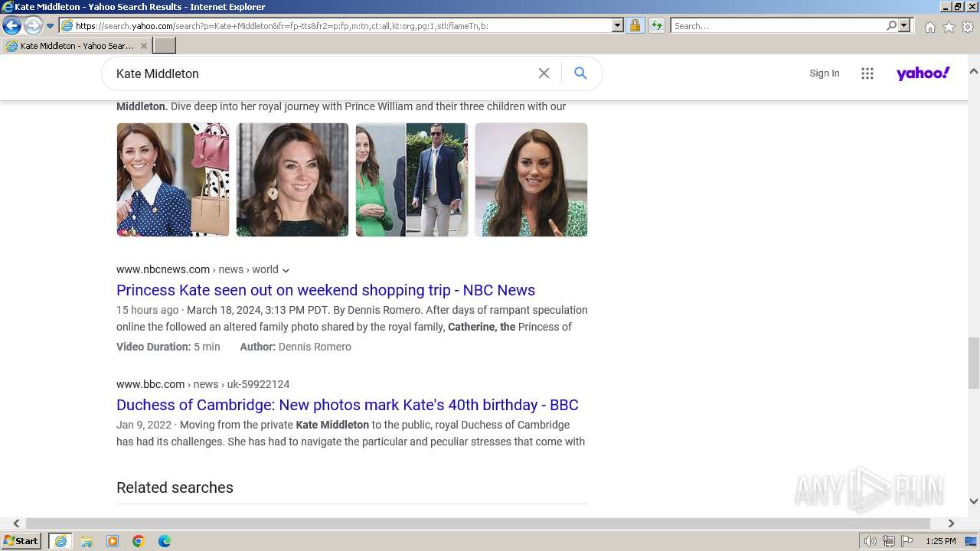Open the Windows Start button

click(21, 541)
